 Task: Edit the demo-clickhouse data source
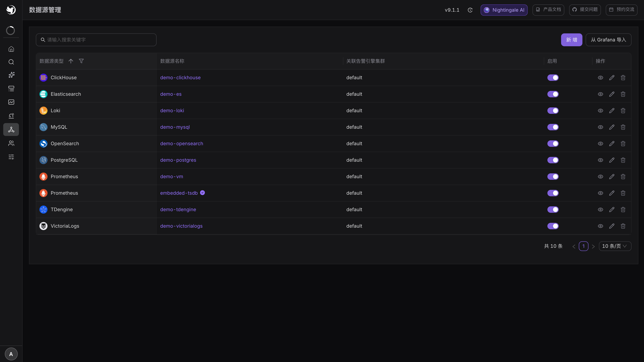point(612,78)
